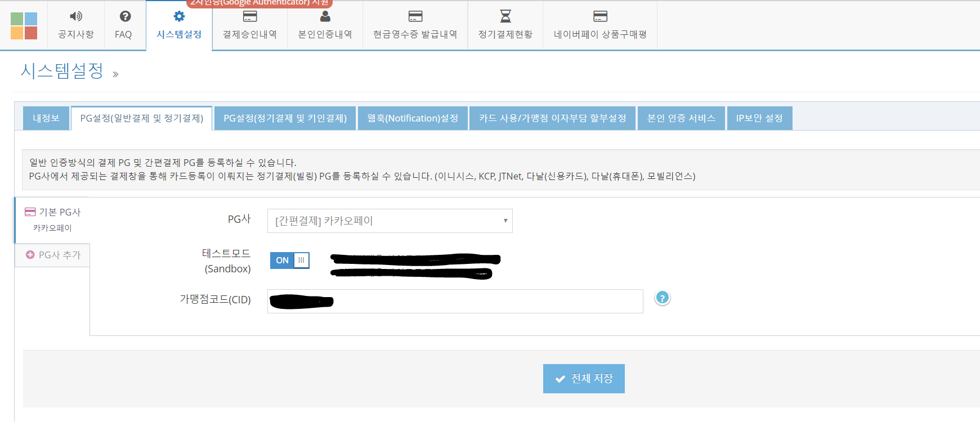Open 결제승인내역 card menu
This screenshot has height=422, width=980.
[249, 25]
